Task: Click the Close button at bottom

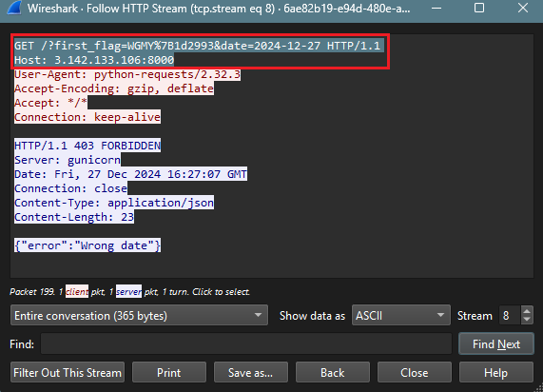Action: 415,372
